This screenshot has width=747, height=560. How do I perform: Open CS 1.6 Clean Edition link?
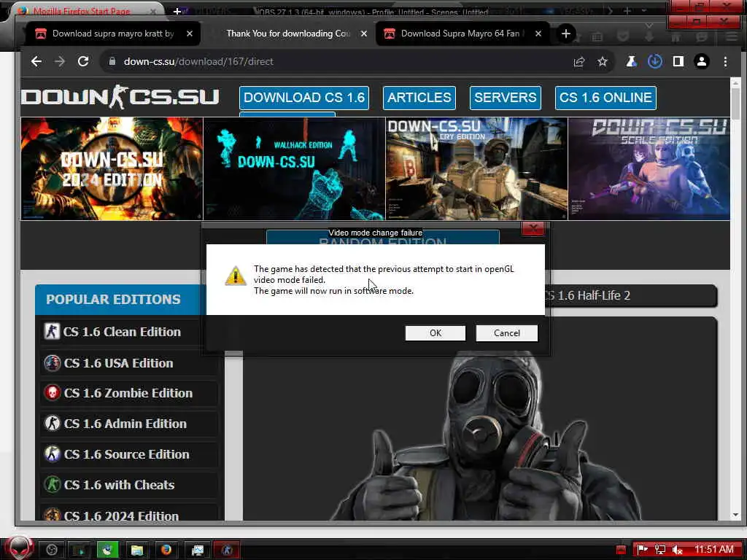pyautogui.click(x=122, y=332)
